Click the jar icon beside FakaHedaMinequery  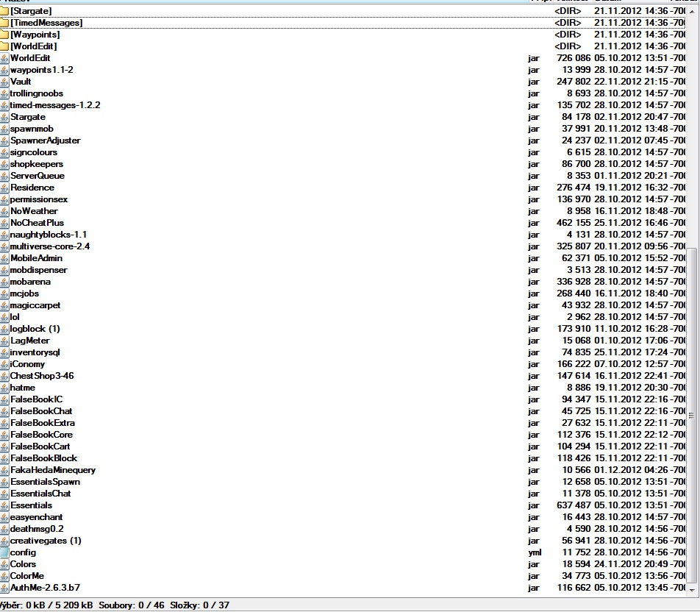[x=4, y=470]
